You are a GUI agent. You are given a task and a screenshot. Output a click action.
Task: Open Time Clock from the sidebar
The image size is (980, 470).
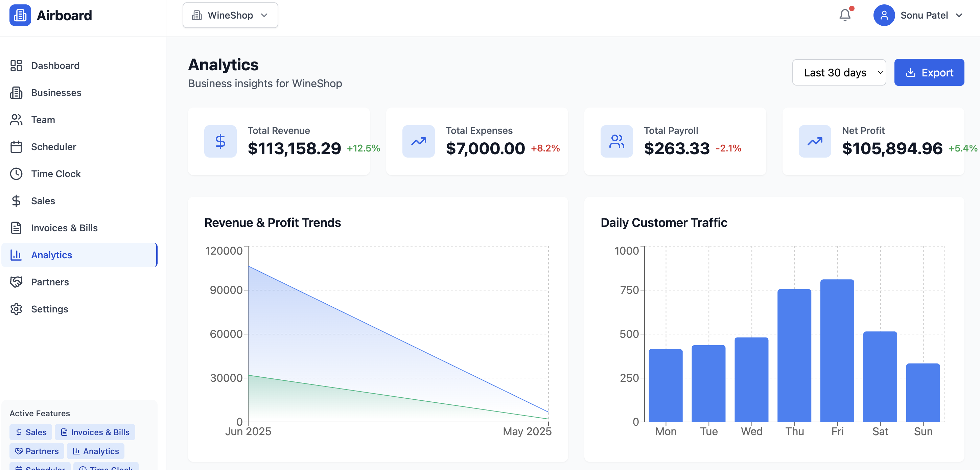pyautogui.click(x=55, y=174)
